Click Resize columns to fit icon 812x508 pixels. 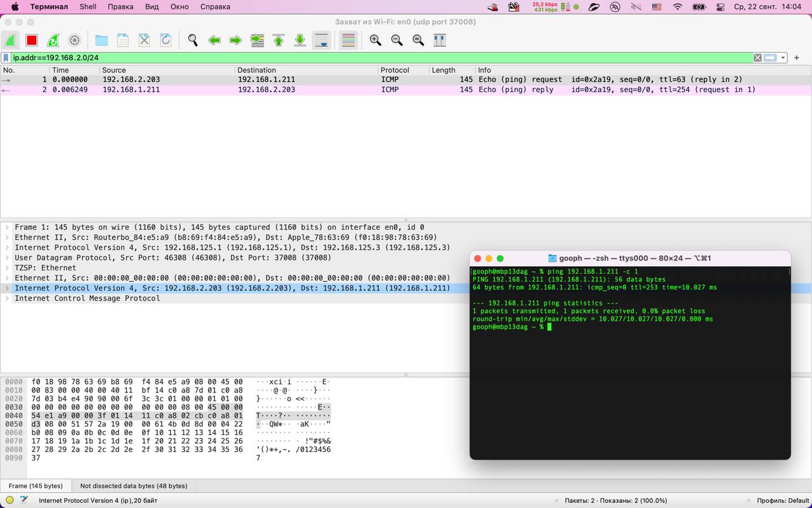click(x=440, y=40)
